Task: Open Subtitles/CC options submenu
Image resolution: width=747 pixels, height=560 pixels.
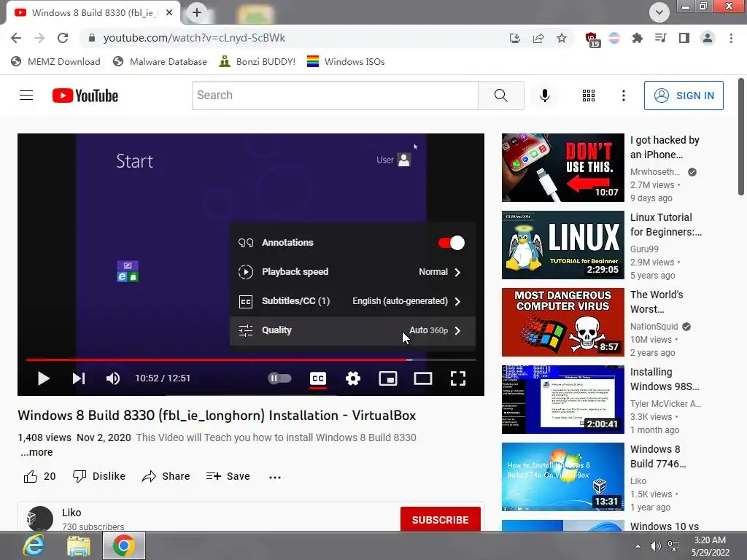Action: pos(352,301)
